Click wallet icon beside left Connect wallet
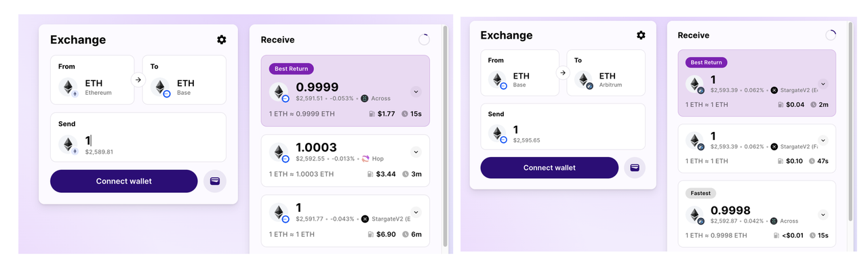This screenshot has height=264, width=868. [x=215, y=181]
